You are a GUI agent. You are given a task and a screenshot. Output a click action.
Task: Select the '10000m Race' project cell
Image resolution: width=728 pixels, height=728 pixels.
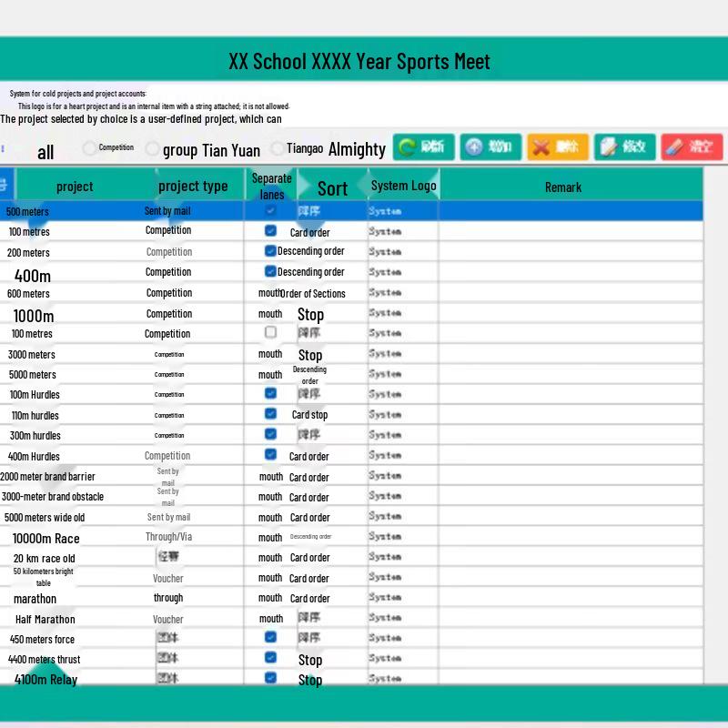click(x=46, y=539)
